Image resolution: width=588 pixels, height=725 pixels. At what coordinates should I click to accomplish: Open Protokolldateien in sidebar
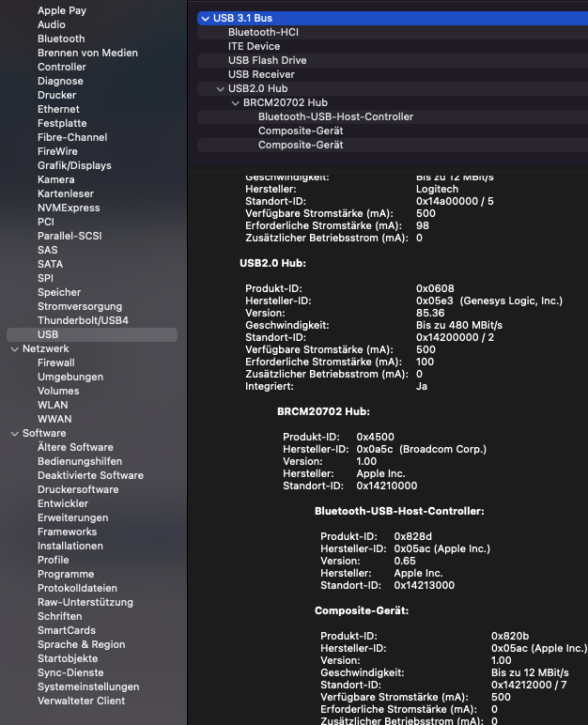77,589
